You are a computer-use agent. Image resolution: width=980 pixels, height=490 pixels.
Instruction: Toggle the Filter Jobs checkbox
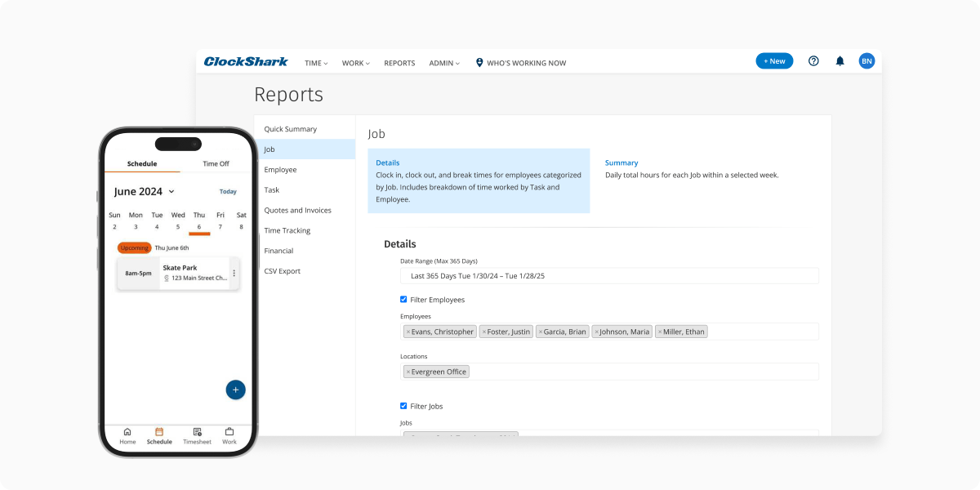403,406
